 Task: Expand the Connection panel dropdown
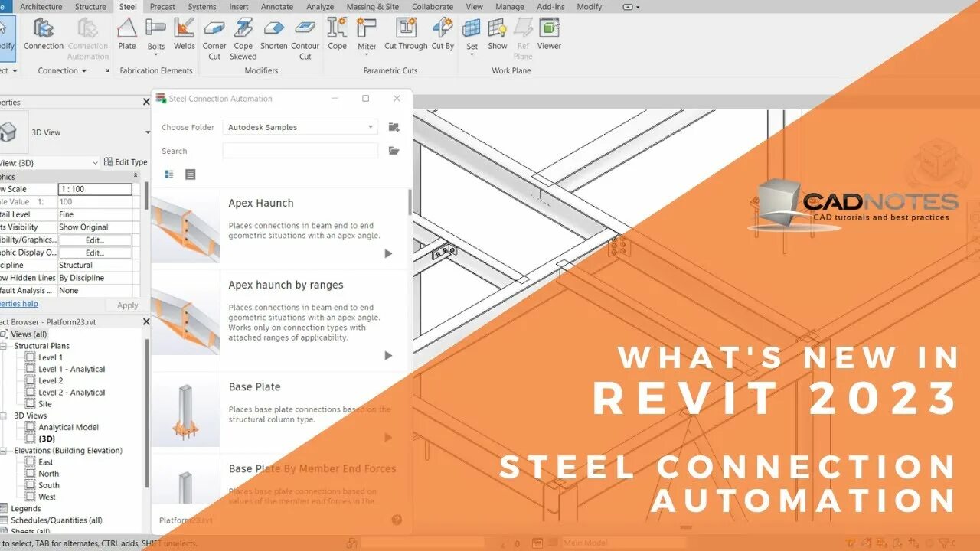84,71
